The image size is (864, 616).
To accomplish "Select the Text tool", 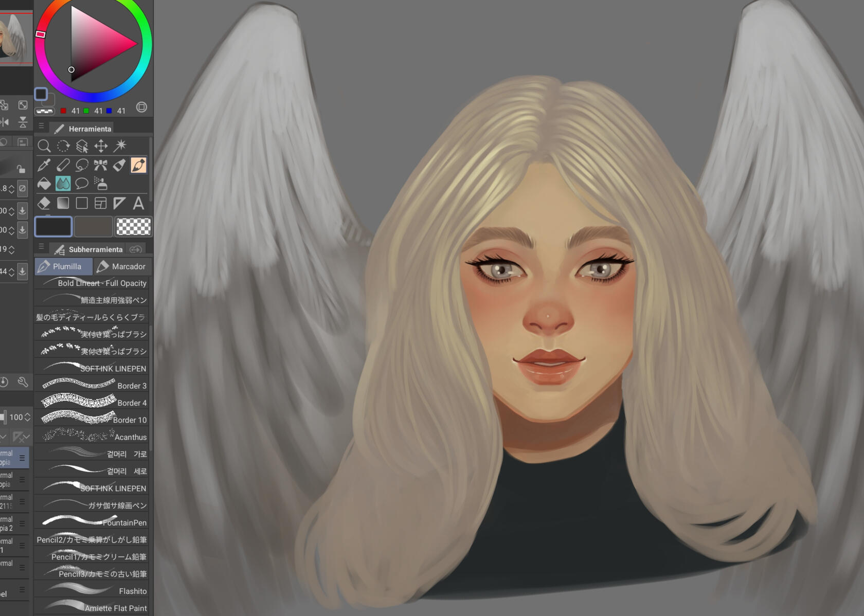I will [138, 203].
